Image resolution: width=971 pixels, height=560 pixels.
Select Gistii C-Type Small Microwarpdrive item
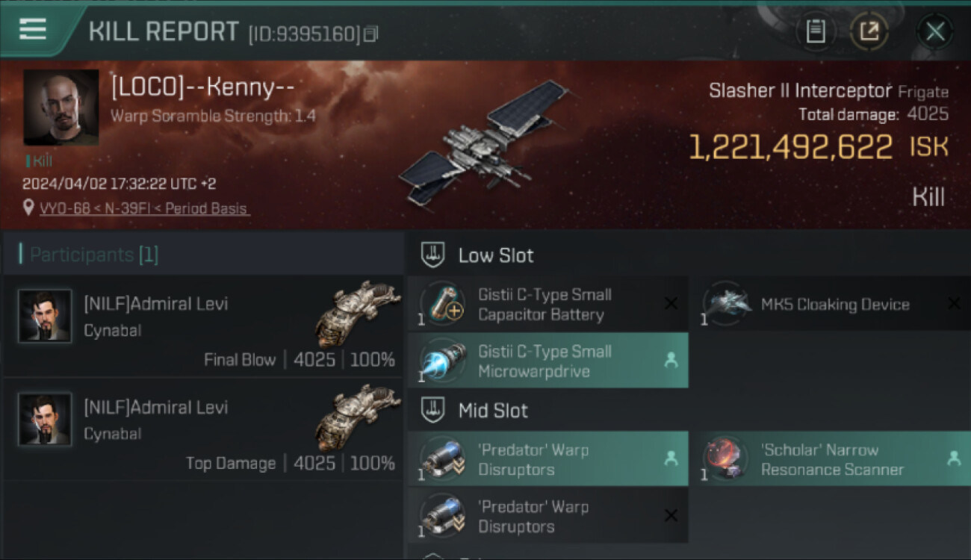(x=547, y=361)
